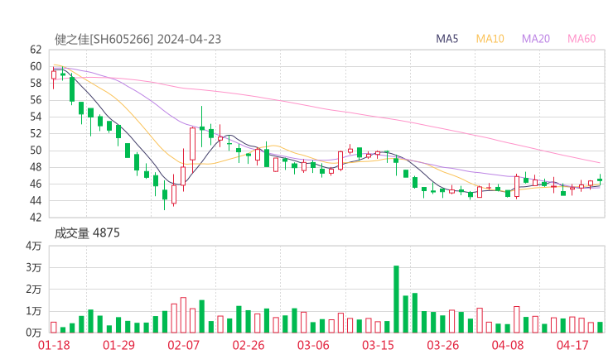This screenshot has height=364, width=613.
Task: Click the 62 price axis label
Action: click(36, 50)
